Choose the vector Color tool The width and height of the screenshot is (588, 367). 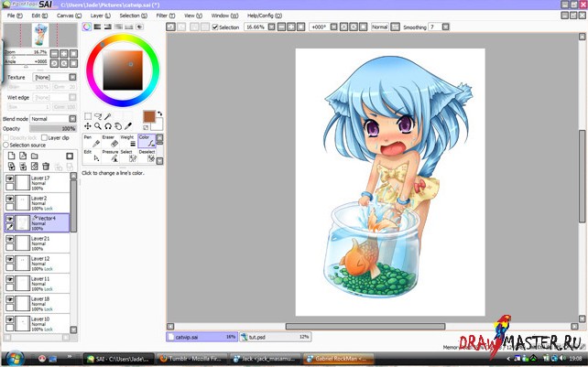point(147,141)
